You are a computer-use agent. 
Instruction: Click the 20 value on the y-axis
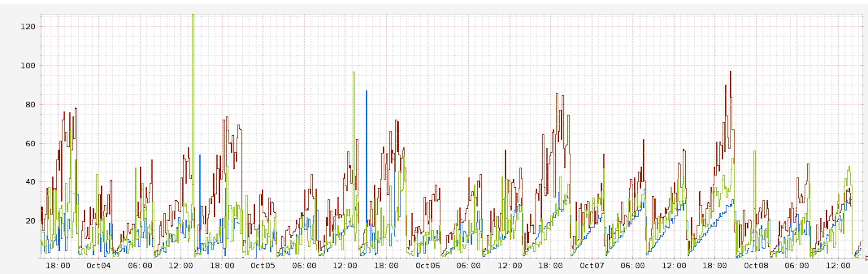pyautogui.click(x=30, y=221)
